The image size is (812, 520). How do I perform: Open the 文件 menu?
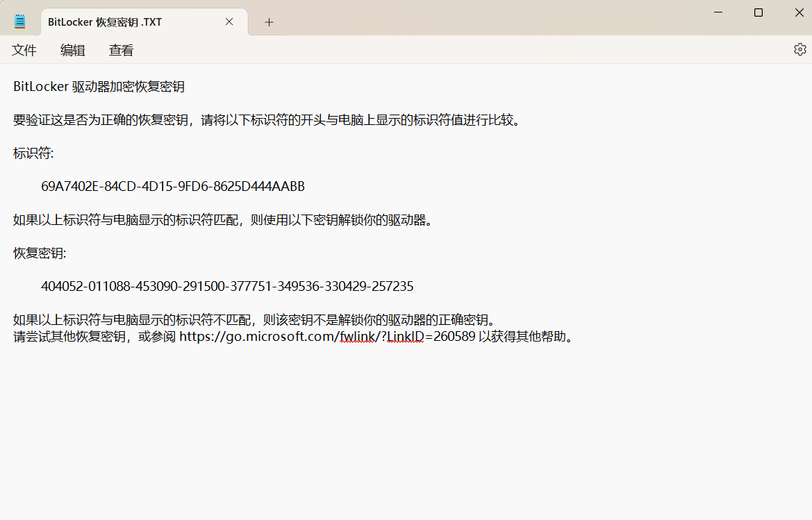tap(24, 50)
